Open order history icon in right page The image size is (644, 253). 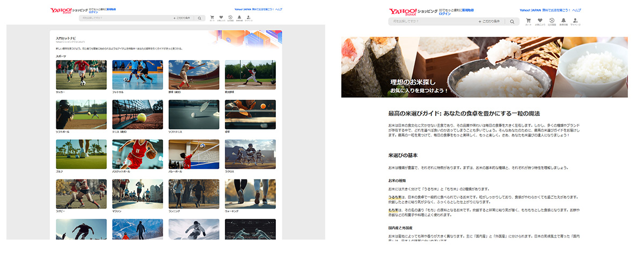552,21
